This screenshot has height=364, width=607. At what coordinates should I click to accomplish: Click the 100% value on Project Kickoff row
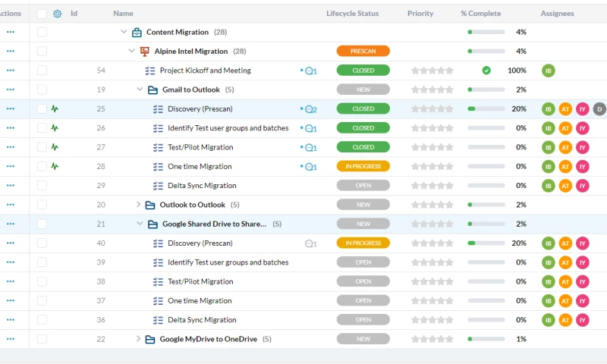(517, 71)
